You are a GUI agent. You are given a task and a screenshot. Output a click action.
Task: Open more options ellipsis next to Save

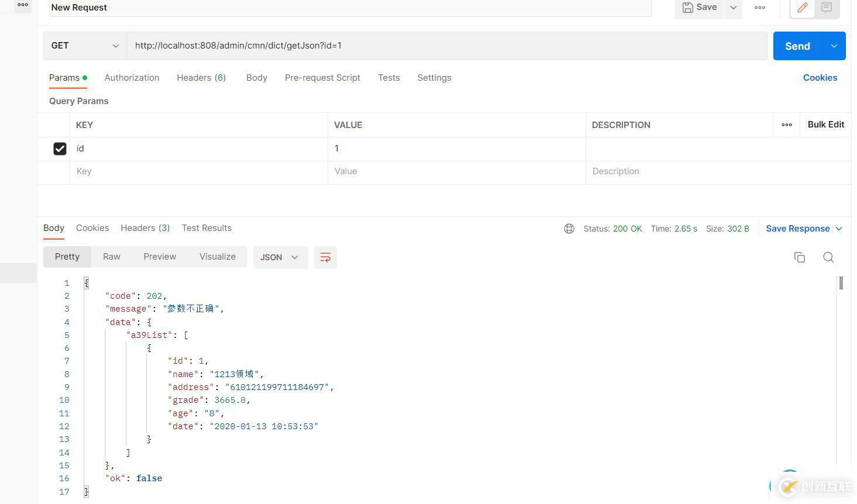(760, 8)
